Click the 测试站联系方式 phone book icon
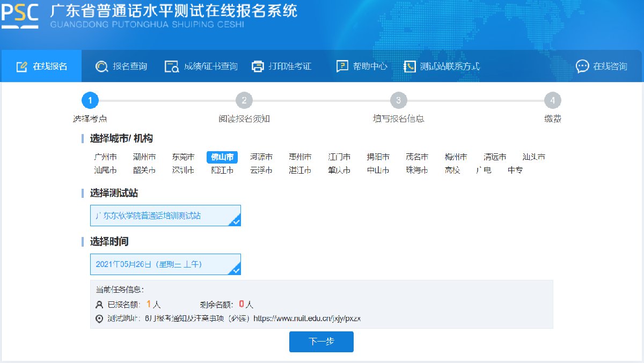Screen dimensions: 644x363 (x=409, y=66)
